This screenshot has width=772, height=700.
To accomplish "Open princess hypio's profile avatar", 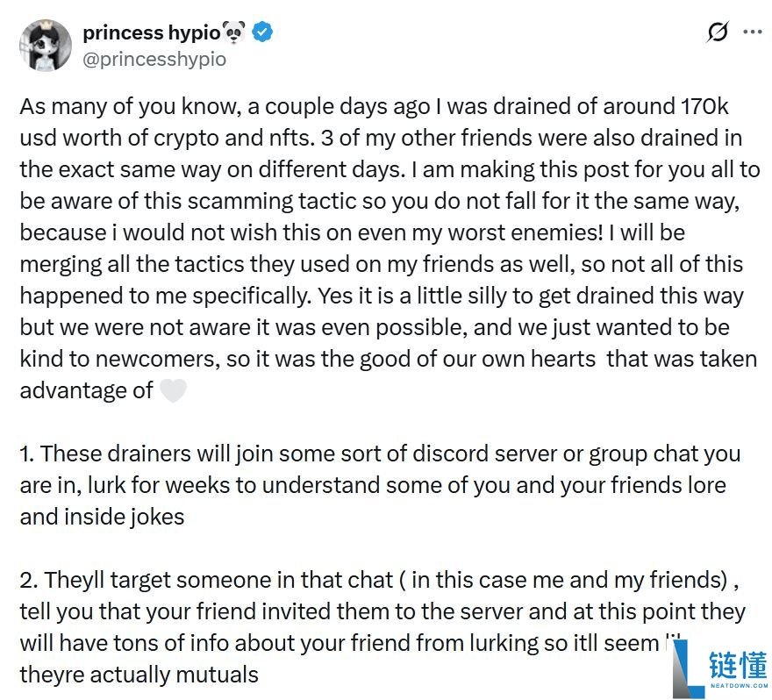I will pyautogui.click(x=45, y=45).
